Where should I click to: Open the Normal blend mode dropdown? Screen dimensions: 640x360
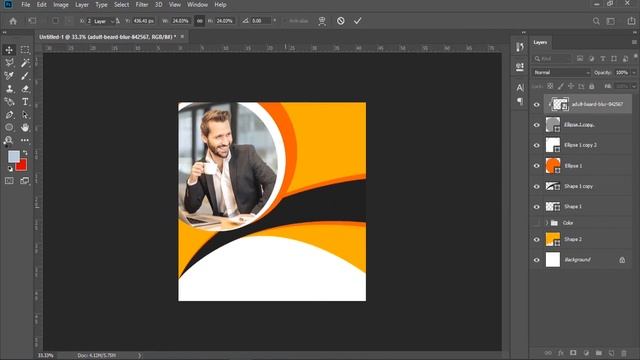click(561, 73)
